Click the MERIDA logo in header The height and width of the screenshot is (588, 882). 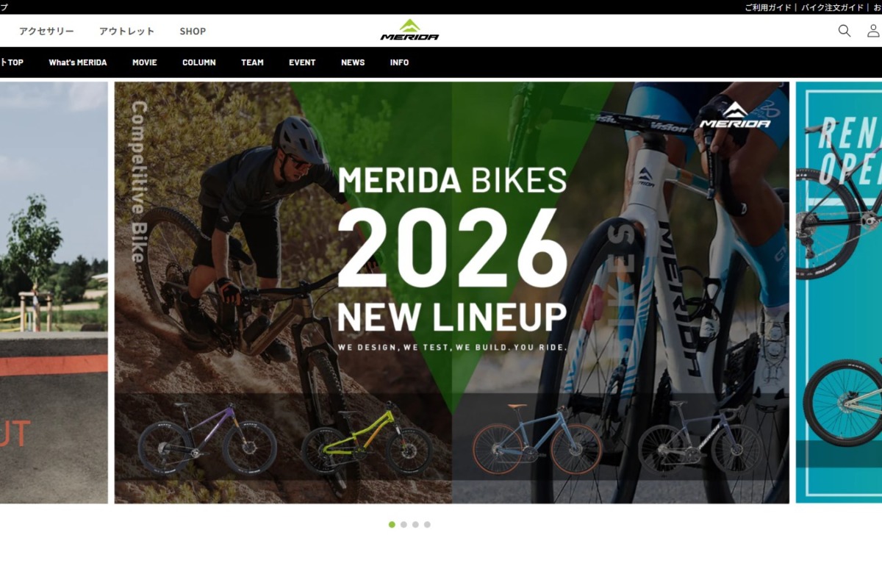409,30
